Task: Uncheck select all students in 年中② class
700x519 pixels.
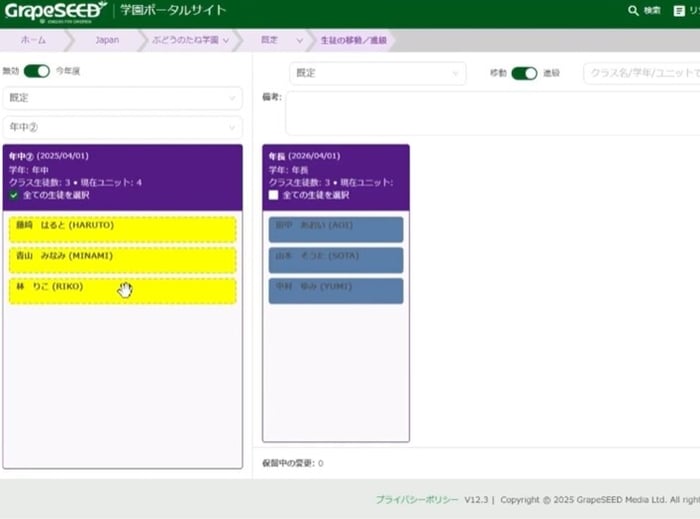Action: (x=14, y=195)
